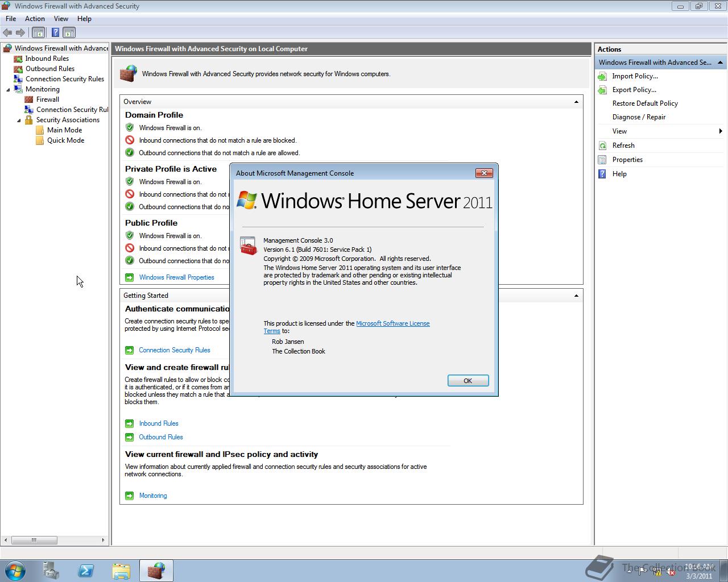This screenshot has width=728, height=582.
Task: Click Diagnose / Repair action
Action: 639,117
